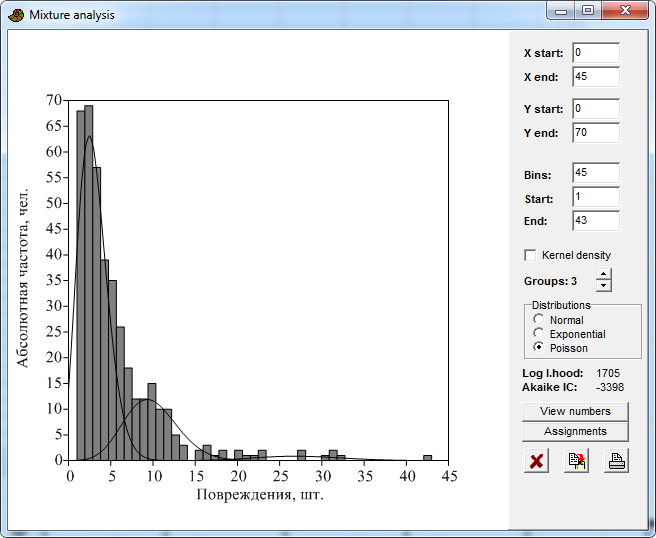Click the printer icon to print graph

[616, 461]
